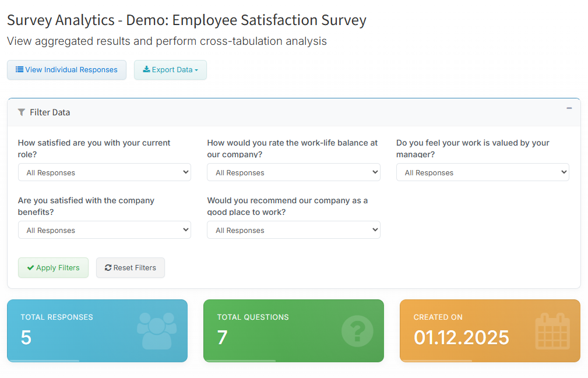Collapse the Filter Data panel
588x378 pixels.
tap(569, 108)
